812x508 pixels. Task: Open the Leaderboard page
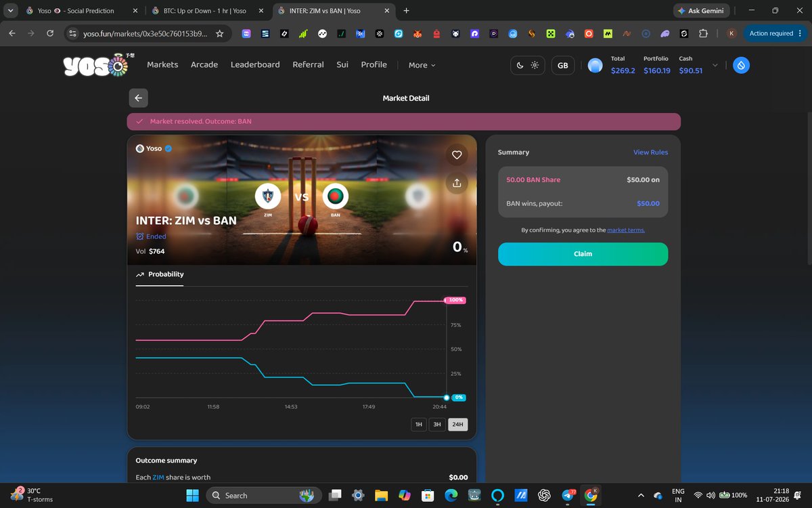(x=255, y=64)
